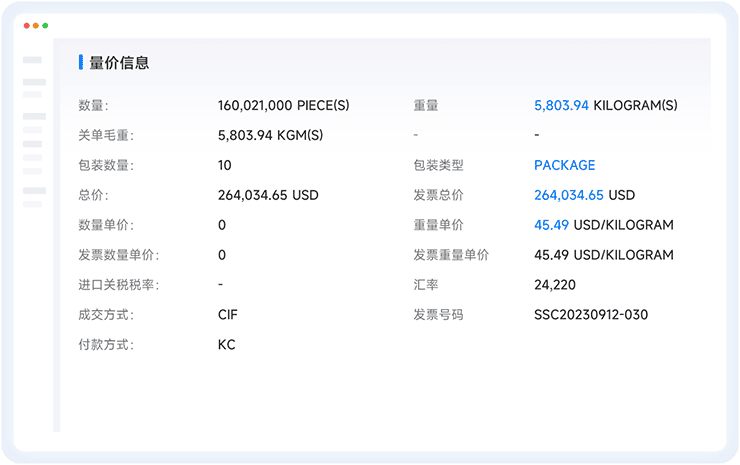Select the 264,034.65 USD value beside 总价
The width and height of the screenshot is (740, 465).
coord(267,195)
